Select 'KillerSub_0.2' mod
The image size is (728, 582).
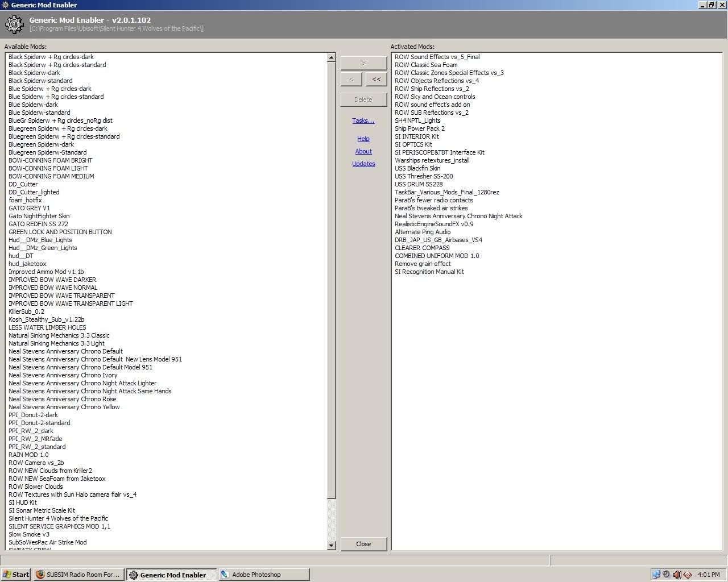click(26, 311)
